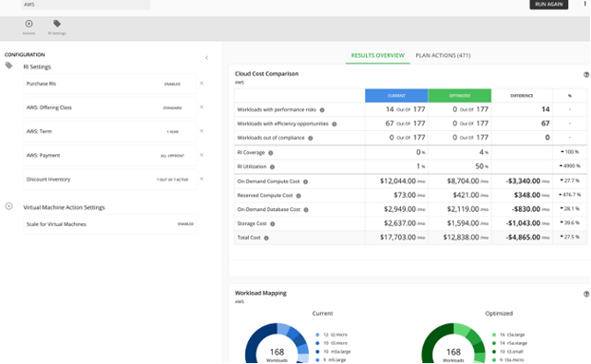Screen dimensions: 591x364
Task: Click the Current workloads donut chart
Action: point(276,344)
